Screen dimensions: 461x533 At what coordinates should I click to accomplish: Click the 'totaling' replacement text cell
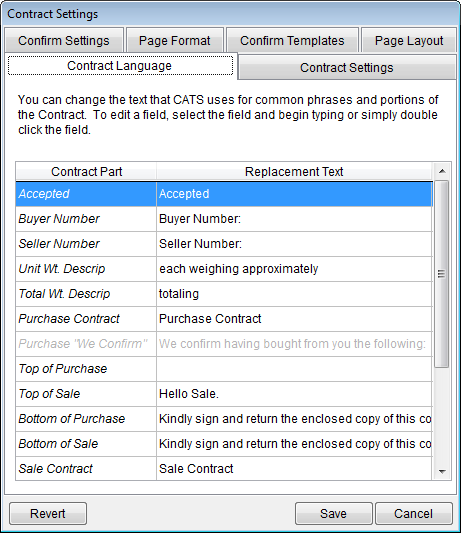pos(294,294)
